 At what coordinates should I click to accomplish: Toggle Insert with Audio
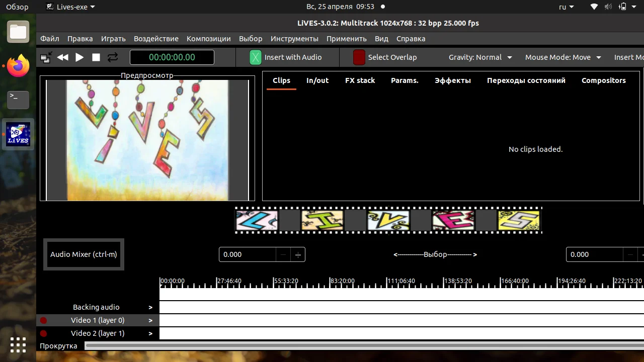pyautogui.click(x=286, y=57)
